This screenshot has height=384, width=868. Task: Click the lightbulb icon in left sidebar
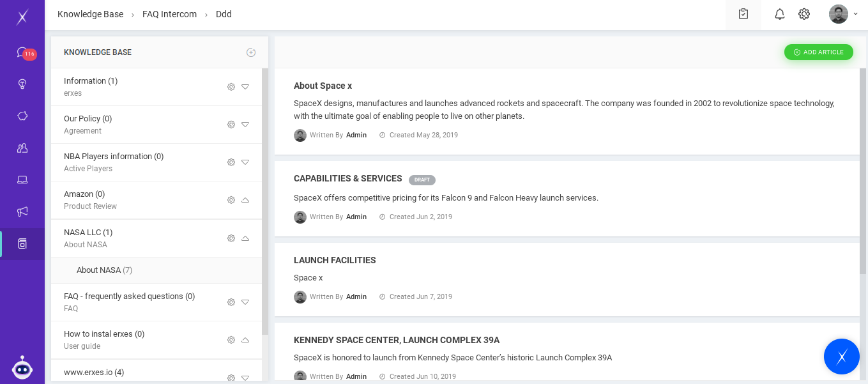coord(22,84)
